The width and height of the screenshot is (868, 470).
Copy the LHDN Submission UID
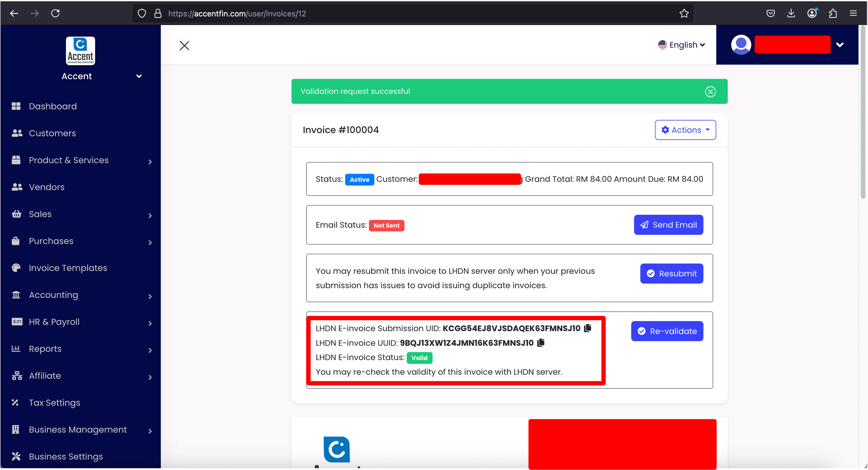coord(588,328)
